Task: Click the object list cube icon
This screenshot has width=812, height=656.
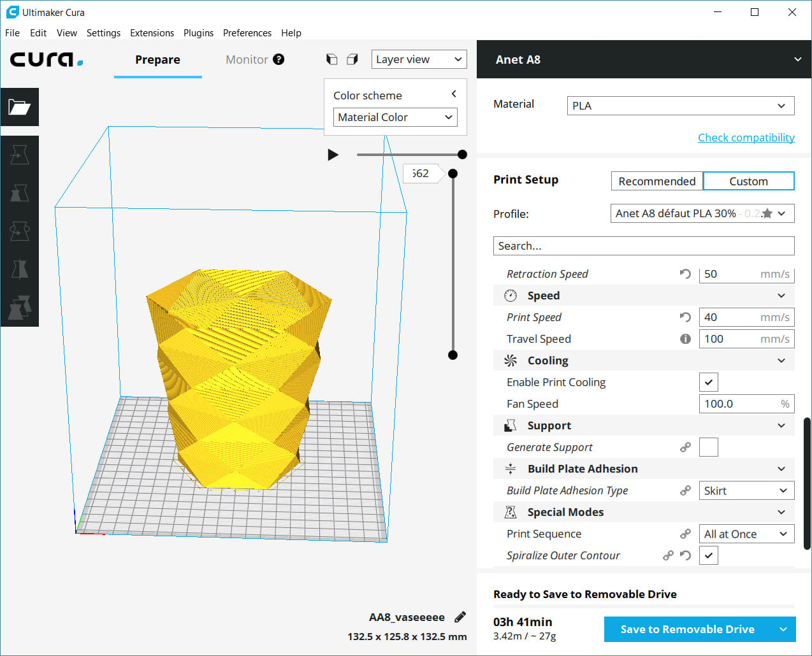Action: click(332, 59)
